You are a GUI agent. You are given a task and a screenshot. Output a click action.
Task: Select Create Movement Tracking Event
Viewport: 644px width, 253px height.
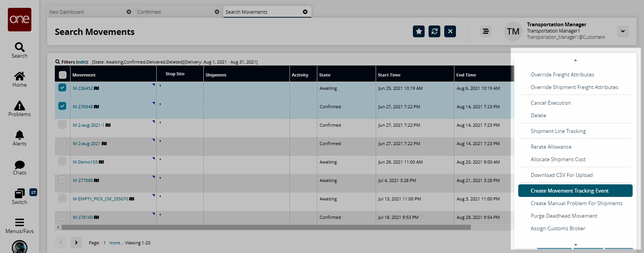click(x=569, y=191)
